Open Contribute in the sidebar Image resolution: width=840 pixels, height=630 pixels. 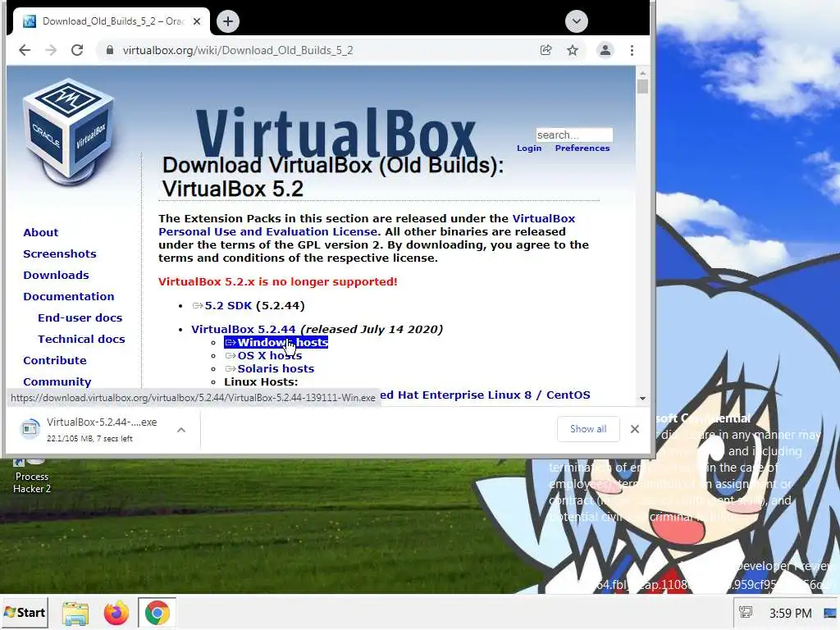(55, 361)
